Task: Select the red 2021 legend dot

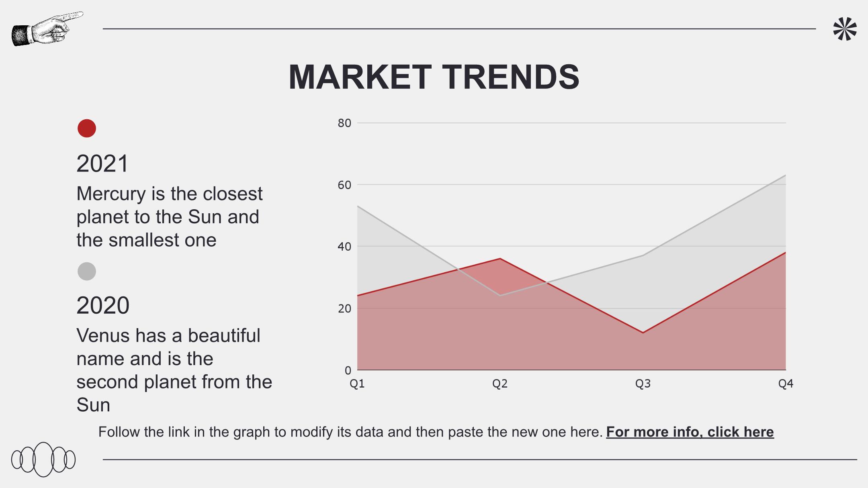Action: pyautogui.click(x=87, y=129)
